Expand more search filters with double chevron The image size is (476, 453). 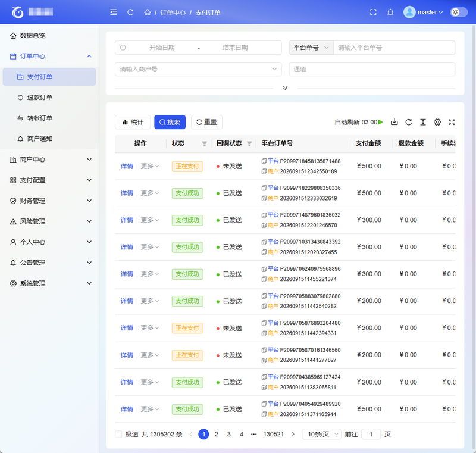point(285,88)
